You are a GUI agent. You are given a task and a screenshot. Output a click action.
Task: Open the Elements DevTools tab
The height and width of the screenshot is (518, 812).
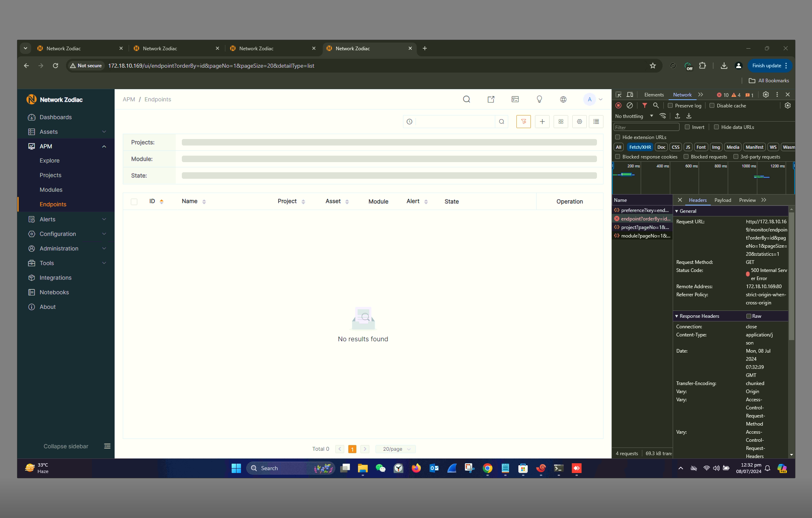(654, 95)
